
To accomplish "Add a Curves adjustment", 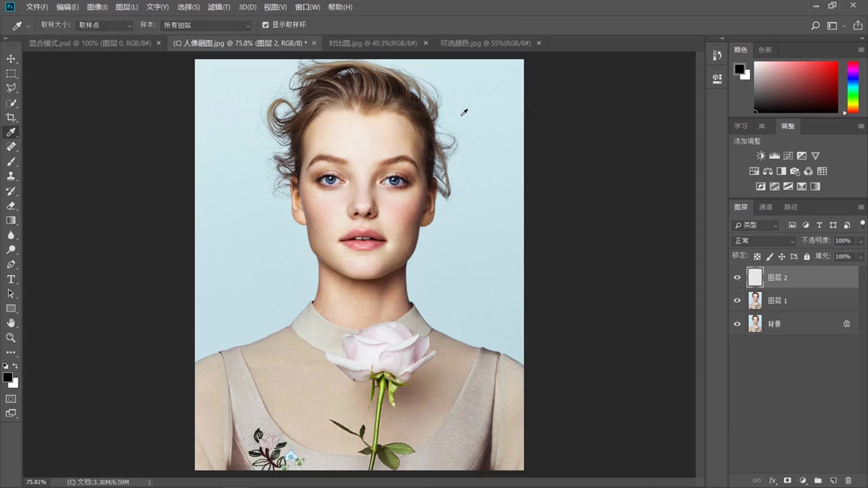I will tap(788, 156).
